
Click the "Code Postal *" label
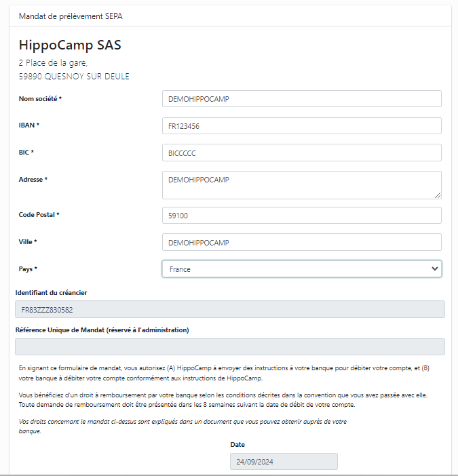tap(39, 215)
